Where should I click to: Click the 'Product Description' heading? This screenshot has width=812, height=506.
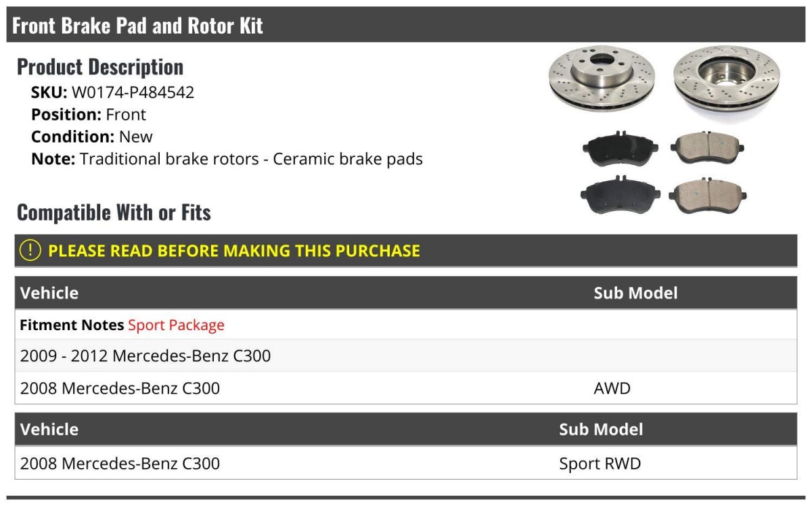pyautogui.click(x=100, y=67)
